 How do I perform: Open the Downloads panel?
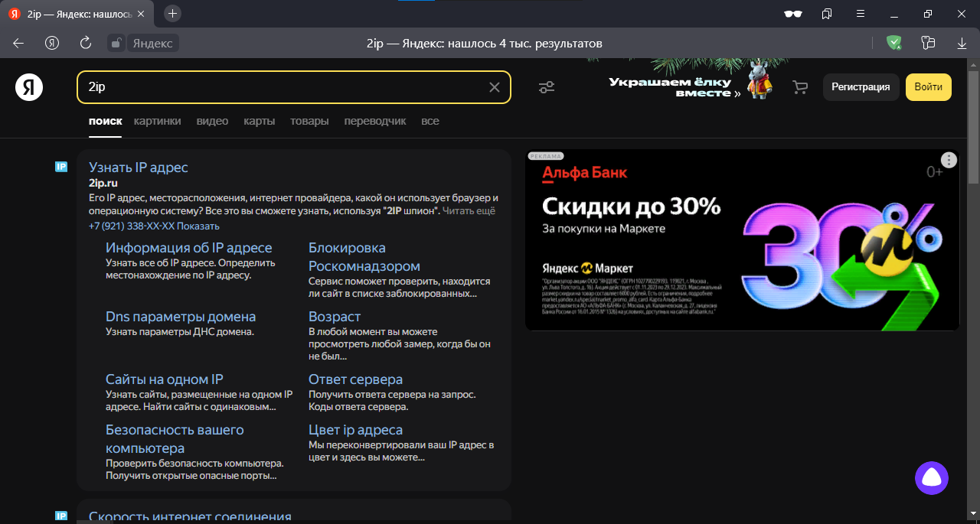coord(962,44)
